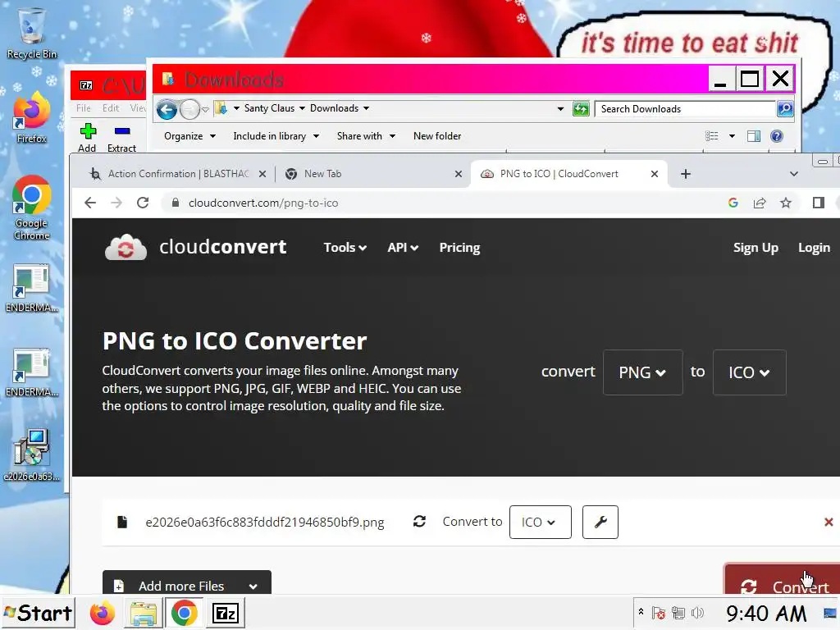Reload the cloudconvert page
The height and width of the screenshot is (630, 840).
coord(143,203)
